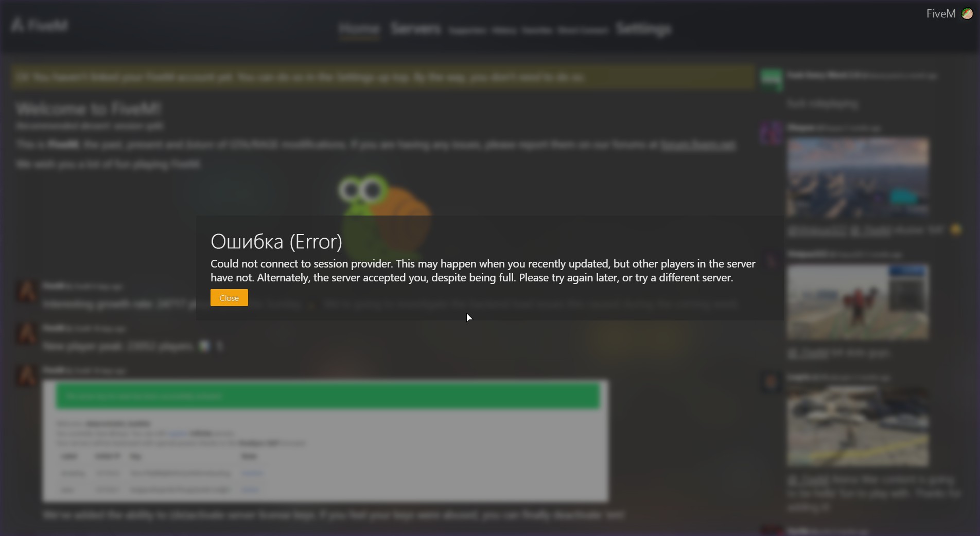Click the yellow account-link notice banner
Screen dimensions: 980x536
click(382, 77)
